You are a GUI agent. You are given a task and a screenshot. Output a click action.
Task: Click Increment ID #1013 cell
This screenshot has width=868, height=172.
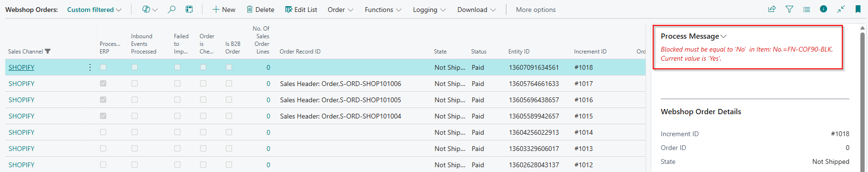tap(584, 149)
